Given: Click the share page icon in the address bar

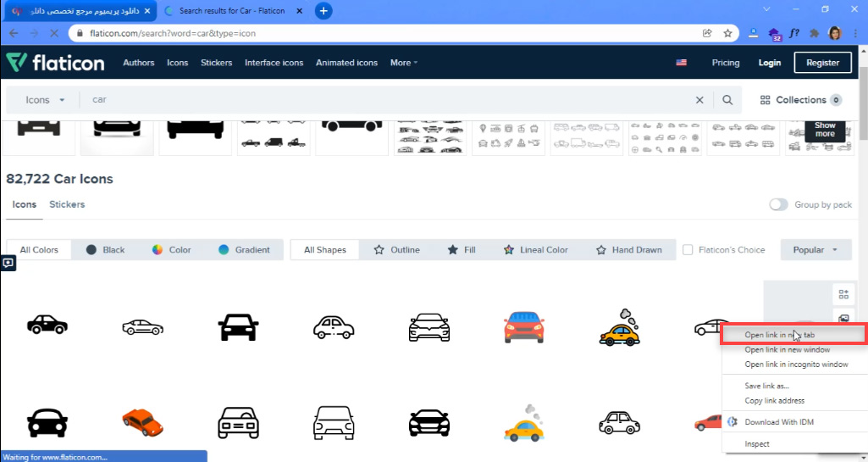Looking at the screenshot, I should coord(707,33).
